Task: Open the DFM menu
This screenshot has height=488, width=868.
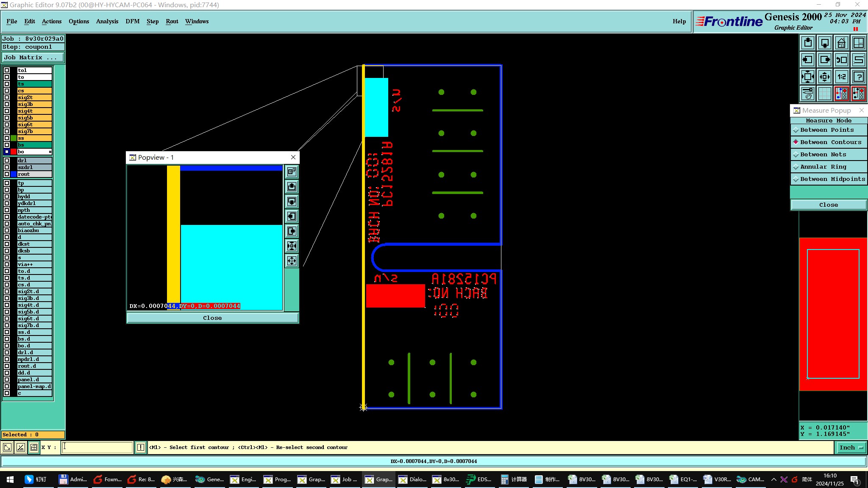Action: [132, 21]
